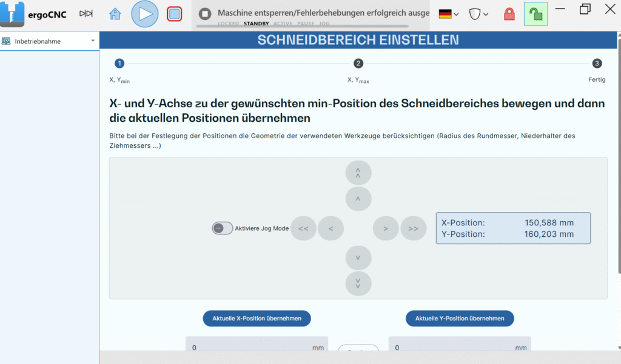Jog fast up with double up arrow
621x364 pixels.
[x=358, y=173]
